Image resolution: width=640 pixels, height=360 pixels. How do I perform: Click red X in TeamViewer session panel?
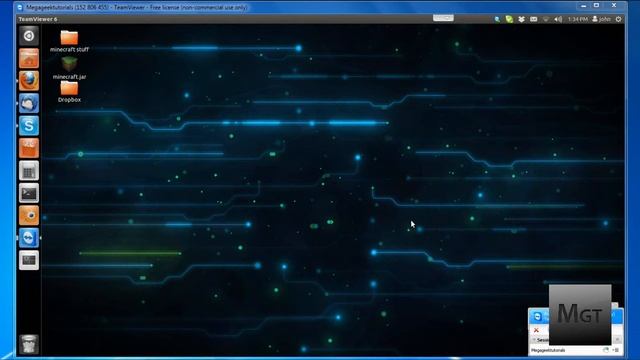coord(536,330)
